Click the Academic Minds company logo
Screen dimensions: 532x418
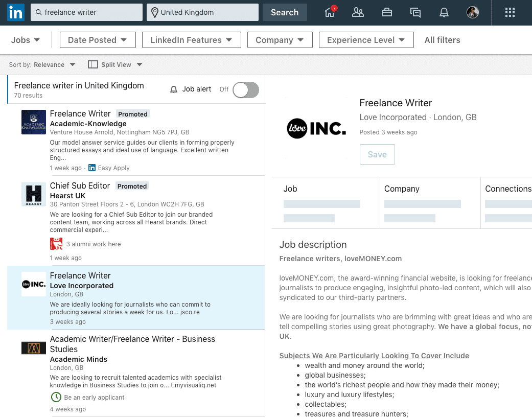(34, 348)
